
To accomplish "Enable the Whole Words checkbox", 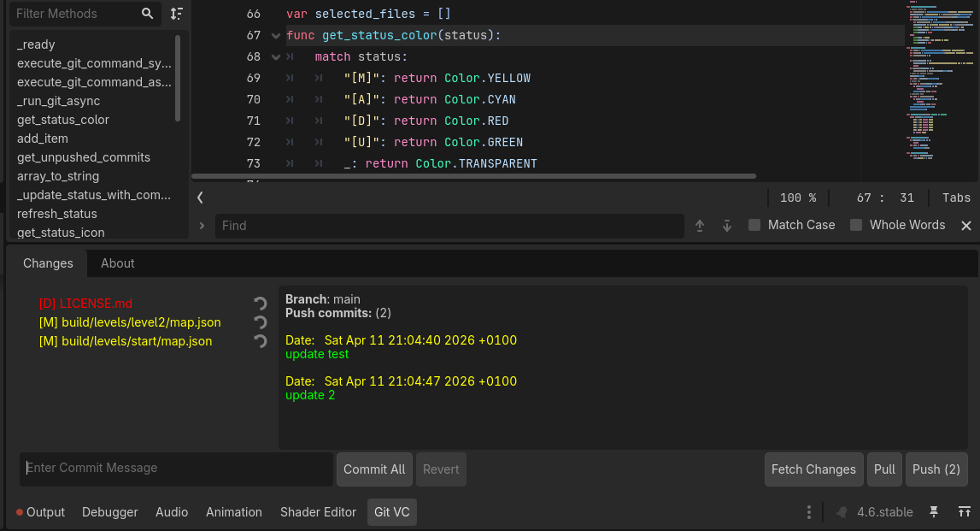I will pos(856,225).
